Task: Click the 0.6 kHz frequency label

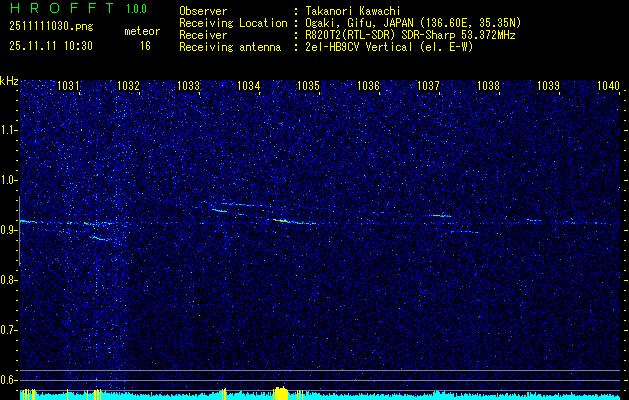Action: (9, 380)
